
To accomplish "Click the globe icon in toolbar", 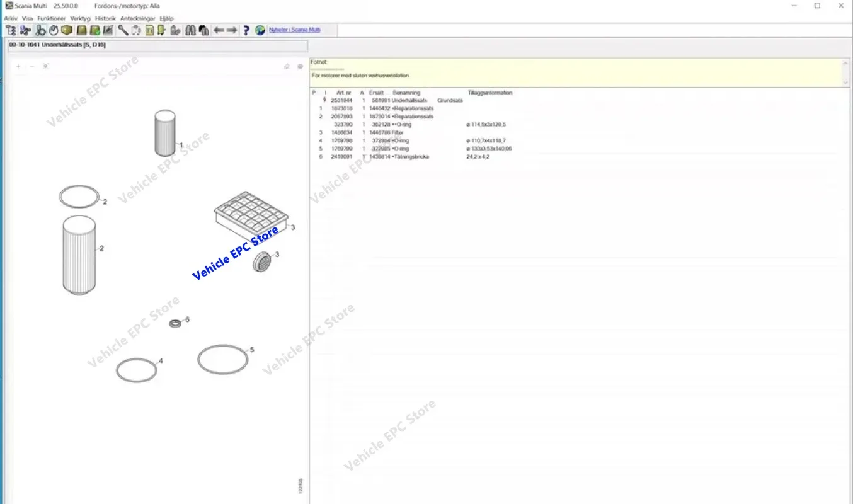I will (x=260, y=30).
